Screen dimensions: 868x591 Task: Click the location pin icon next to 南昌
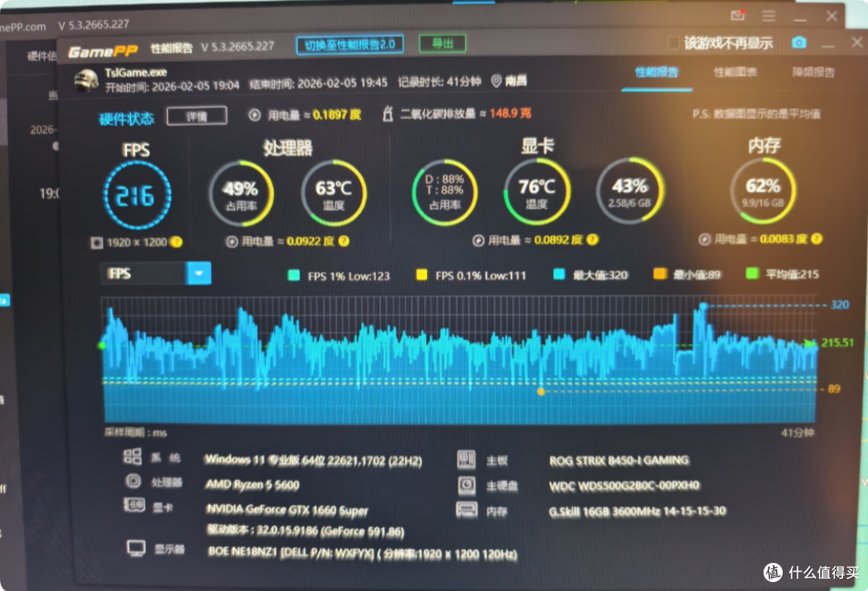(x=496, y=81)
